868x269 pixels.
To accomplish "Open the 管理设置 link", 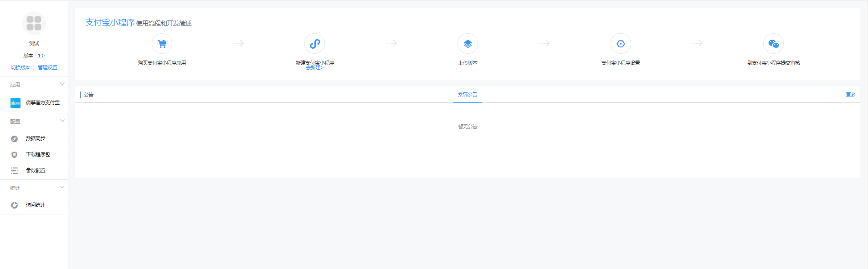I will 47,67.
